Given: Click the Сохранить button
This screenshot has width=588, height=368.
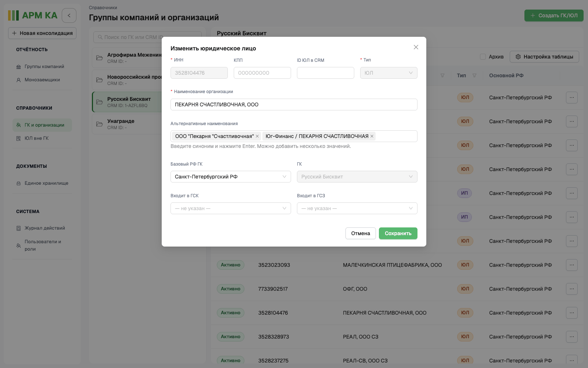Looking at the screenshot, I should pyautogui.click(x=398, y=233).
